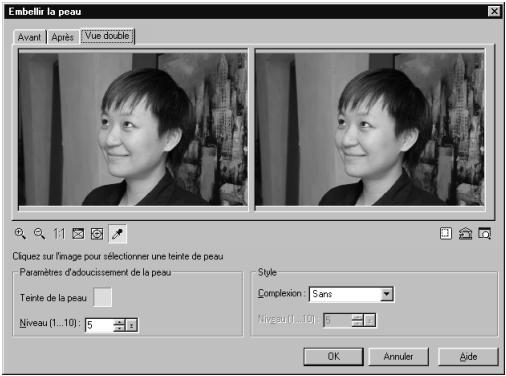Click the dashed rectangle icon at toolbar right
Viewport: 506px width, 376px height.
coord(446,233)
